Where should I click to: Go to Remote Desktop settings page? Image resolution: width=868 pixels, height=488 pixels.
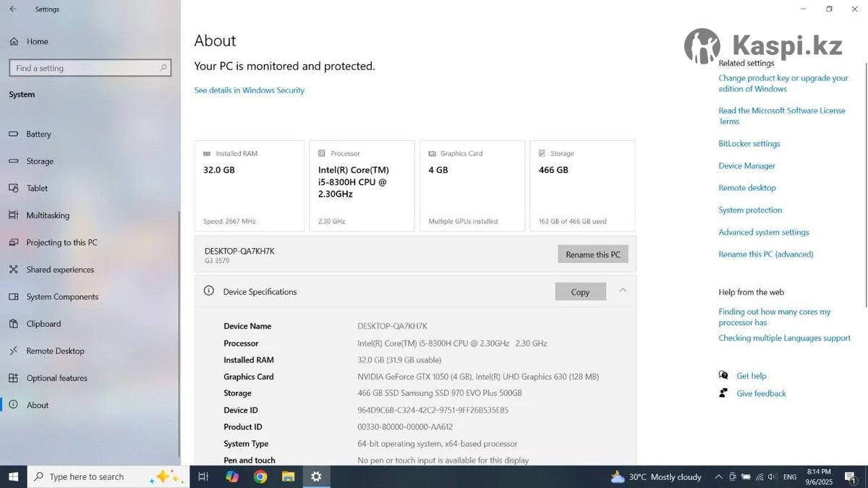[x=55, y=351]
